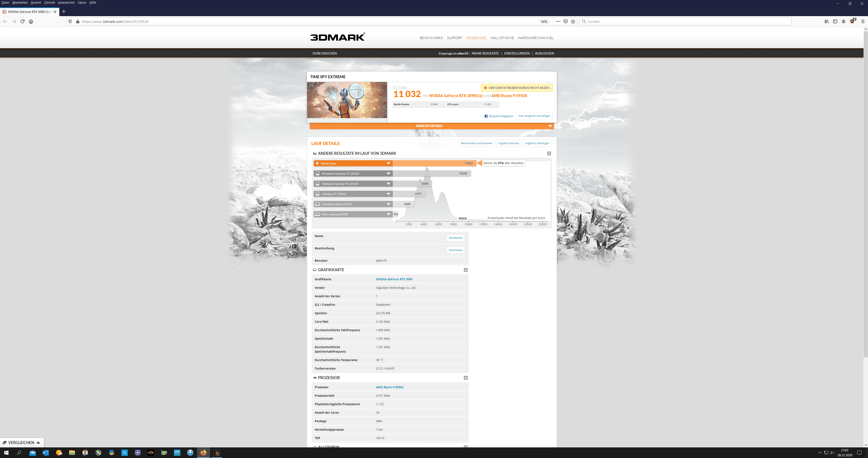Collapse the Prozessor section

(466, 378)
